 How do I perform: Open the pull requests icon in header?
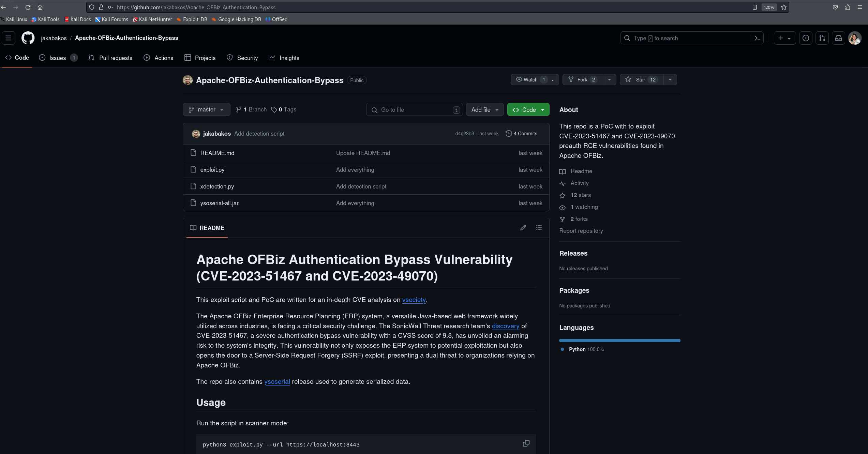[x=822, y=38]
